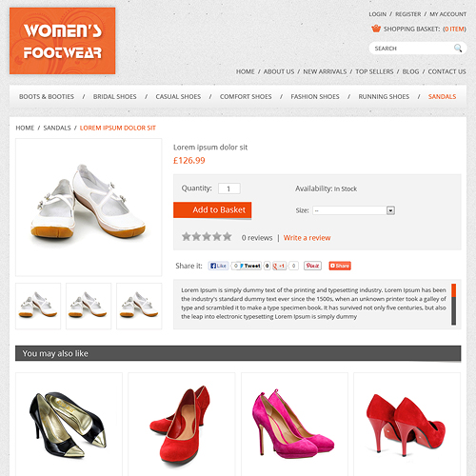The image size is (476, 476).
Task: Click the Tweet share button
Action: [x=250, y=266]
